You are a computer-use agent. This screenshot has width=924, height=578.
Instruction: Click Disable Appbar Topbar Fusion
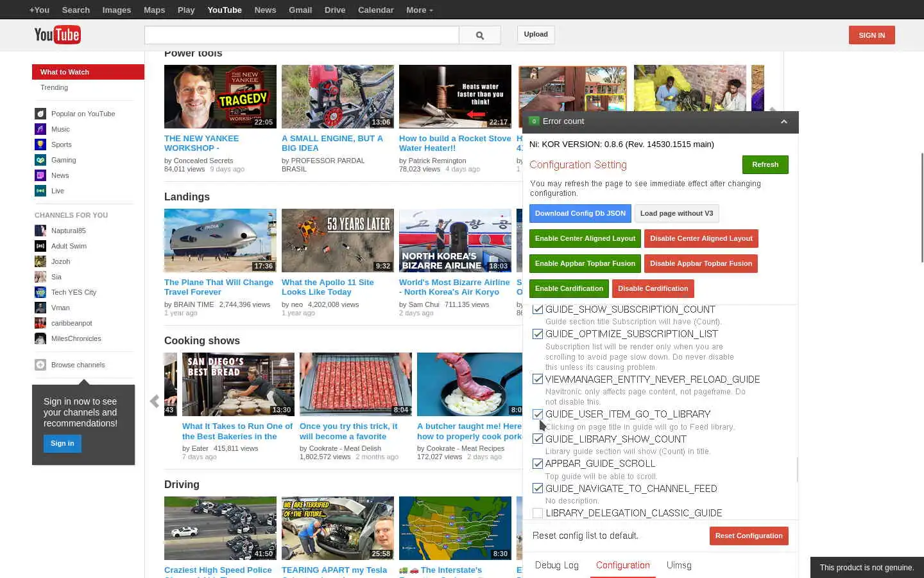pyautogui.click(x=701, y=263)
